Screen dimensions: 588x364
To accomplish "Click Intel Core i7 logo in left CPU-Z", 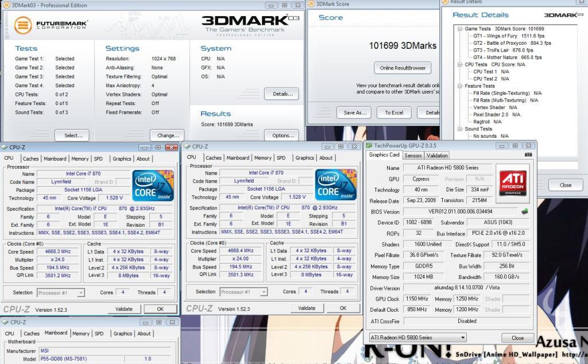I will 153,185.
